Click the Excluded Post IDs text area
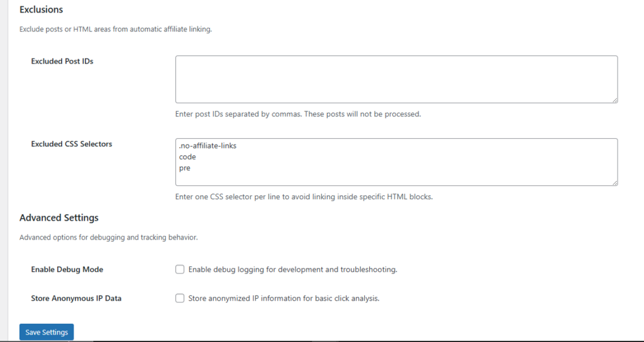644x342 pixels. [396, 79]
